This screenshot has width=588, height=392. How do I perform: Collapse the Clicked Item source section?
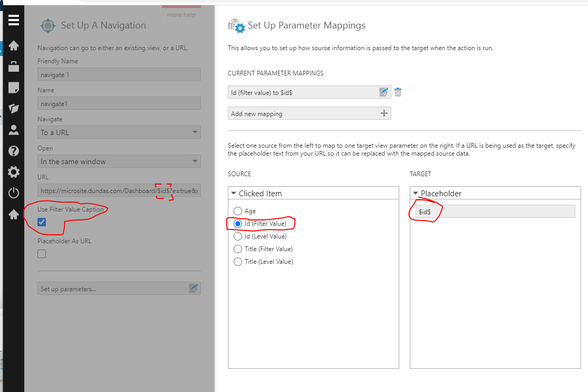point(234,193)
